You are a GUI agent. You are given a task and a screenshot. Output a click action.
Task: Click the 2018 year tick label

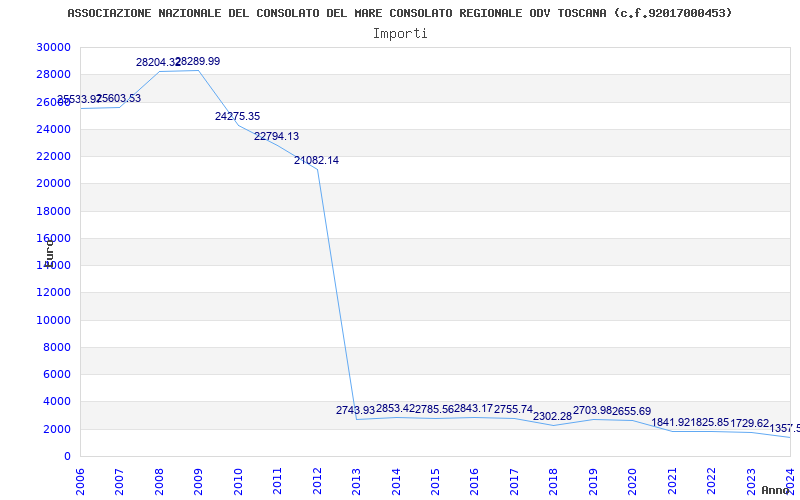pyautogui.click(x=553, y=478)
